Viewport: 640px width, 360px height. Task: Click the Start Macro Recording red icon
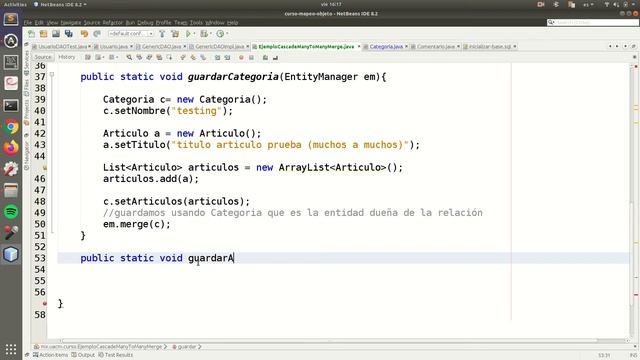coord(241,58)
